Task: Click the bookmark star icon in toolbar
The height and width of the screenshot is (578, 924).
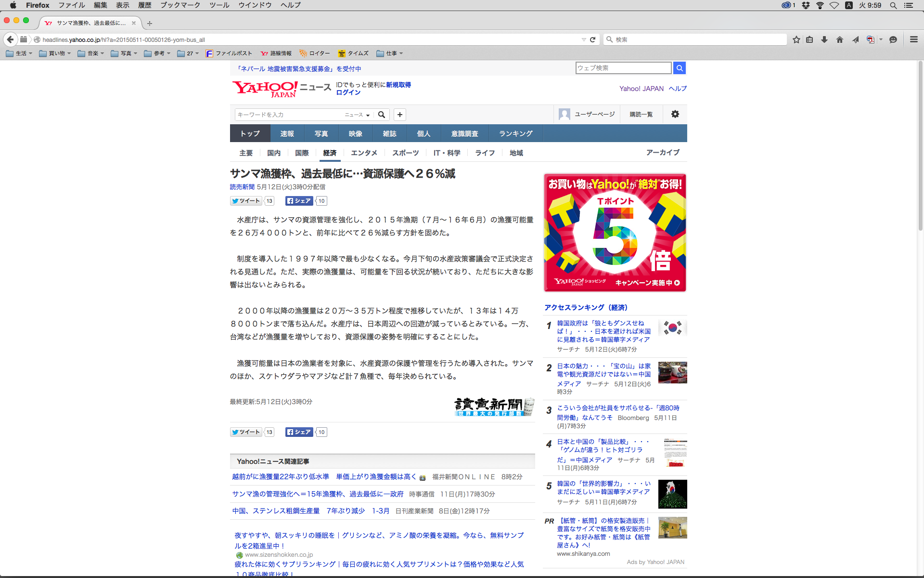Action: click(x=796, y=39)
